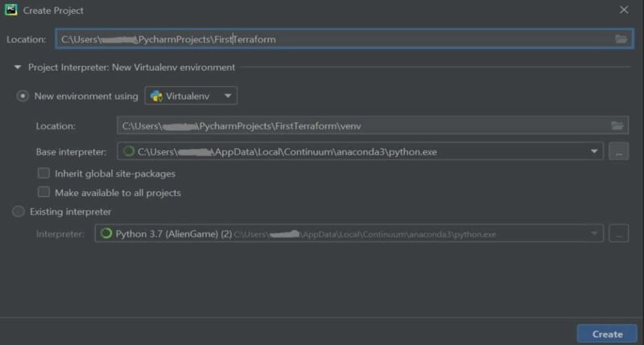Click the anaconda3 python.exe base interpreter path

287,152
